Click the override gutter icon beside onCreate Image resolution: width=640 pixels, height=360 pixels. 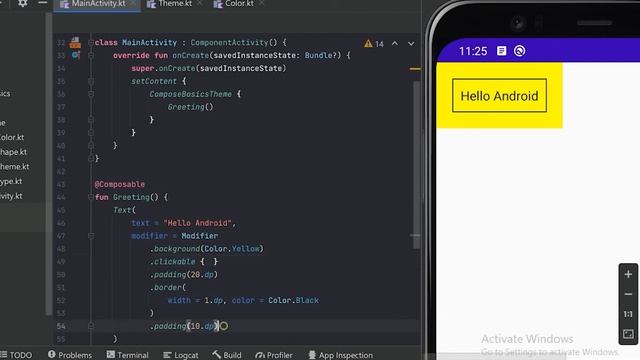click(x=76, y=55)
